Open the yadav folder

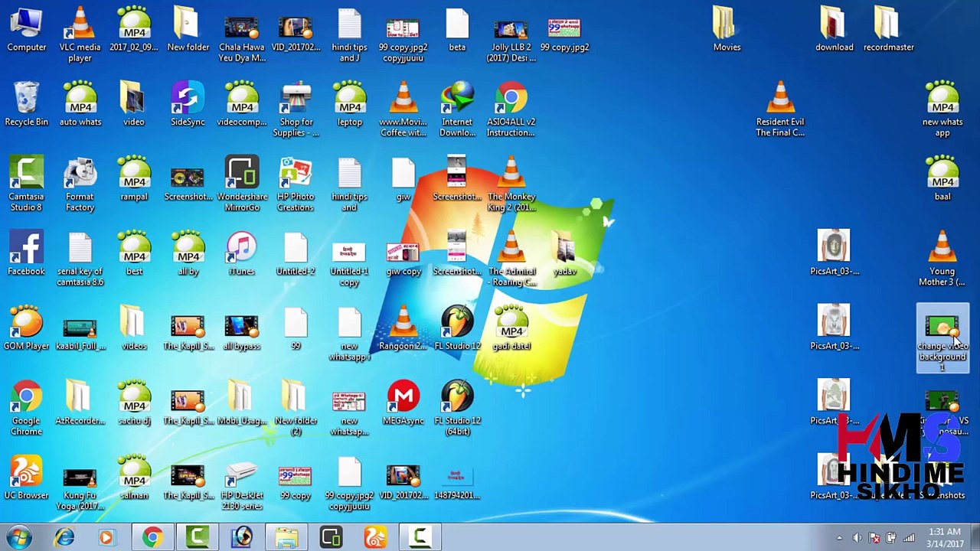pos(565,253)
